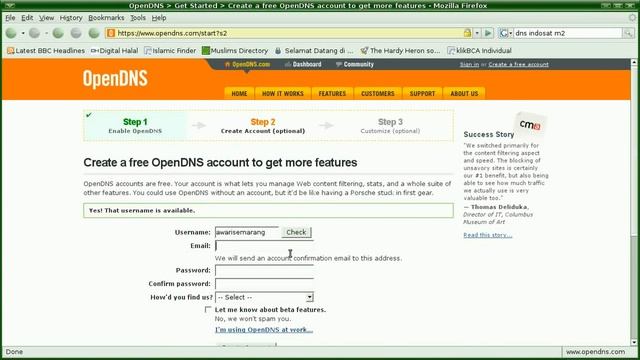Go to the CUSTOMERS tab
This screenshot has height=360, width=640.
(378, 93)
